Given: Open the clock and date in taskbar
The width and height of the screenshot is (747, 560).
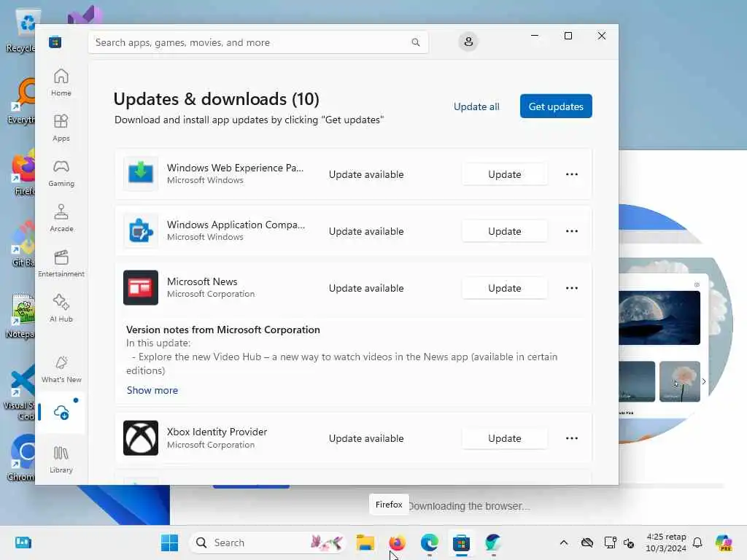Looking at the screenshot, I should (665, 542).
